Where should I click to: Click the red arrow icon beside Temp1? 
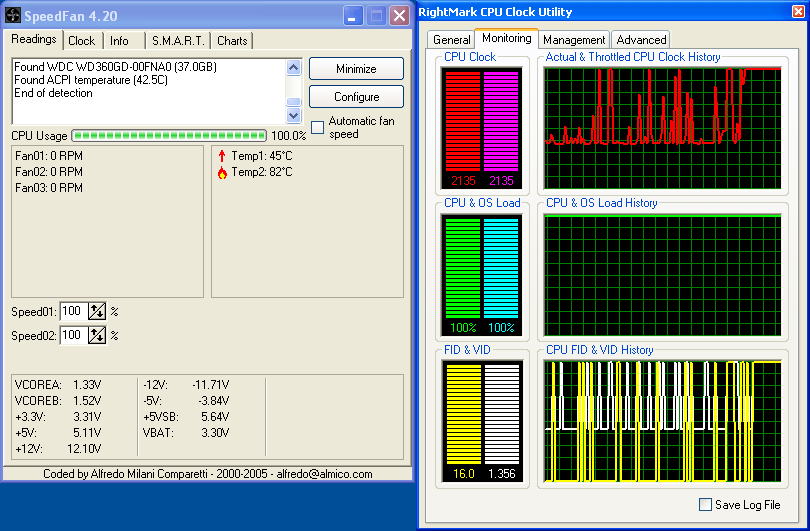point(222,156)
